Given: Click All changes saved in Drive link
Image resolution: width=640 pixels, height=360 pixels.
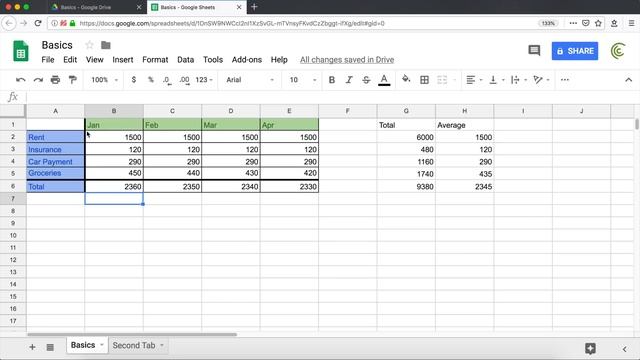Looking at the screenshot, I should click(347, 60).
